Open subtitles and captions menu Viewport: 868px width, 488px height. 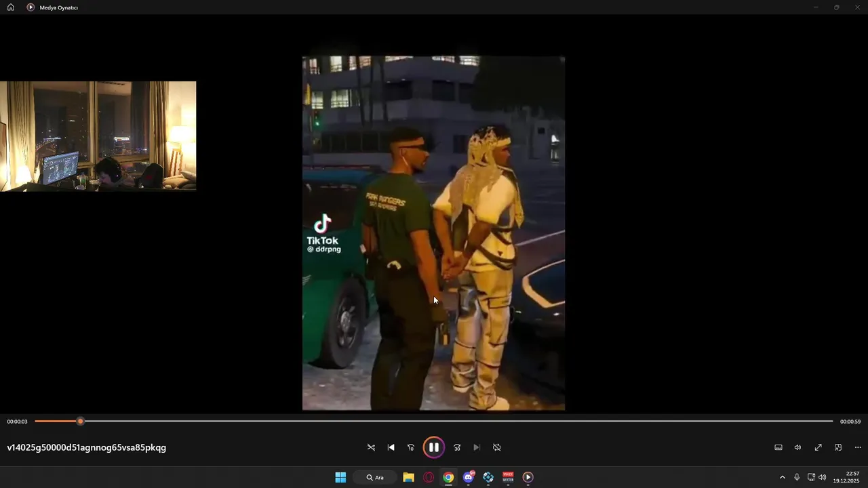pyautogui.click(x=778, y=447)
